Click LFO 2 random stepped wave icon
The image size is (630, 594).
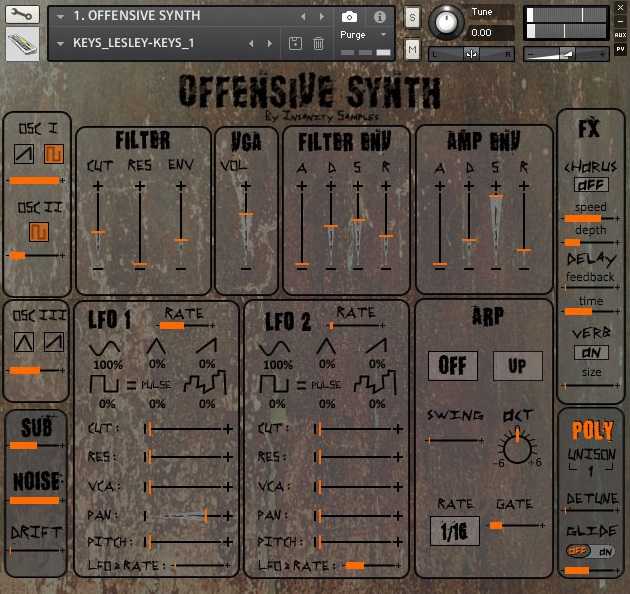375,382
